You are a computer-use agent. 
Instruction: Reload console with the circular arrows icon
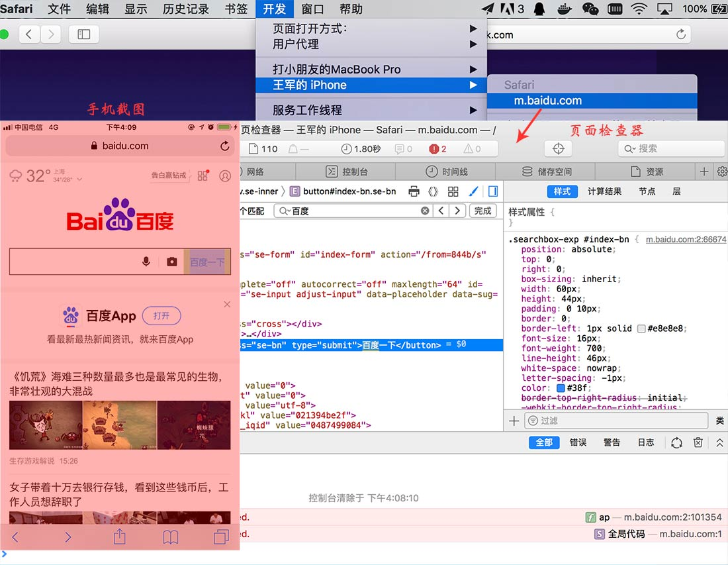click(x=676, y=443)
